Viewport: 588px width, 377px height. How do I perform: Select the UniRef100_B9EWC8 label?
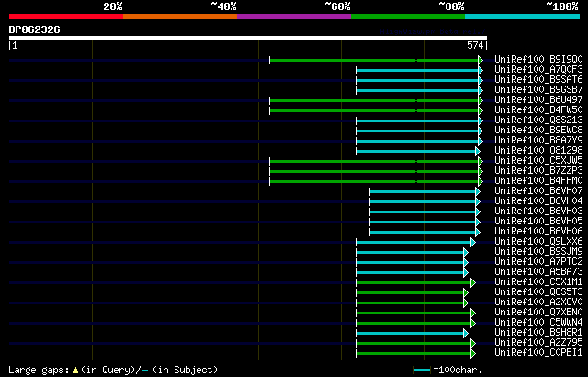point(538,131)
